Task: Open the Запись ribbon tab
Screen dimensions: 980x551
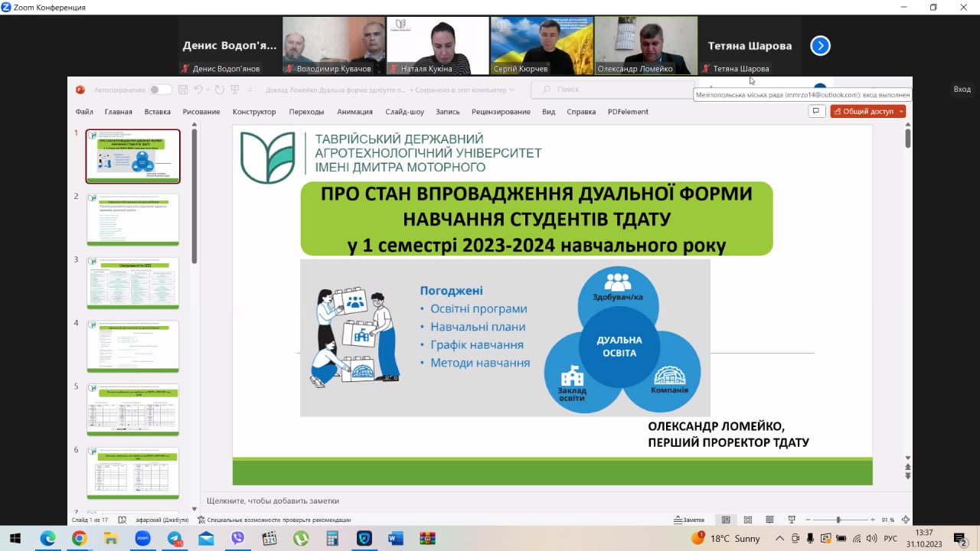Action: pyautogui.click(x=448, y=112)
